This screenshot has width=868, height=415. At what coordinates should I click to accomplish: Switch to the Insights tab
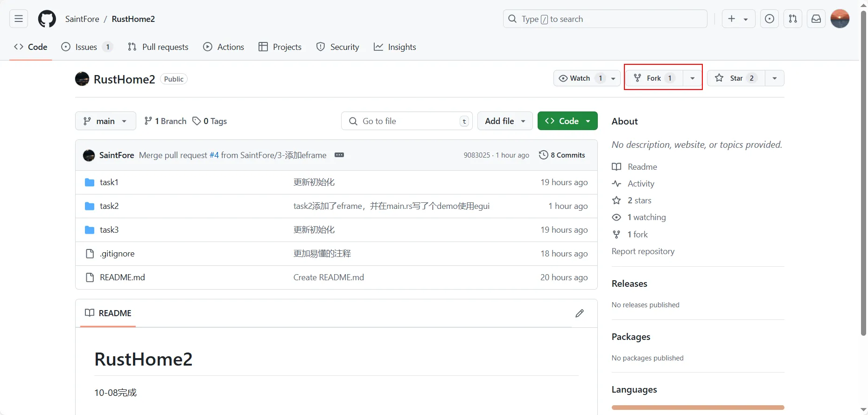(x=395, y=47)
